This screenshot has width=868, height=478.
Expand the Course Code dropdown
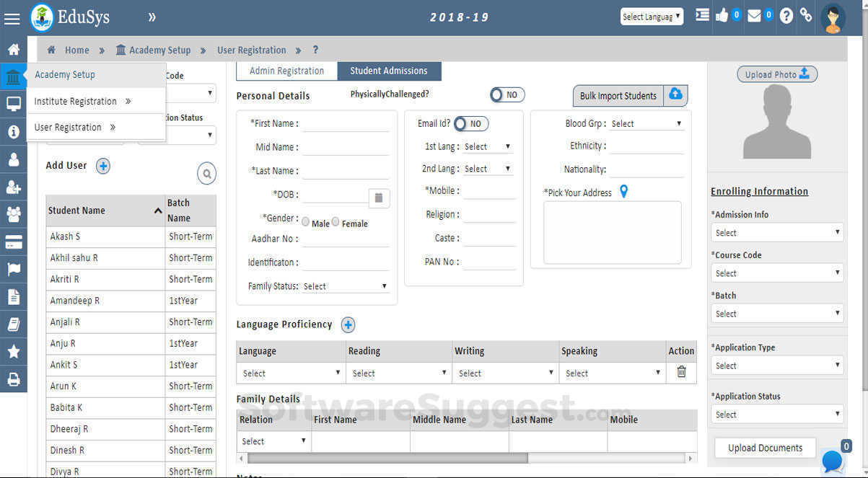[777, 273]
